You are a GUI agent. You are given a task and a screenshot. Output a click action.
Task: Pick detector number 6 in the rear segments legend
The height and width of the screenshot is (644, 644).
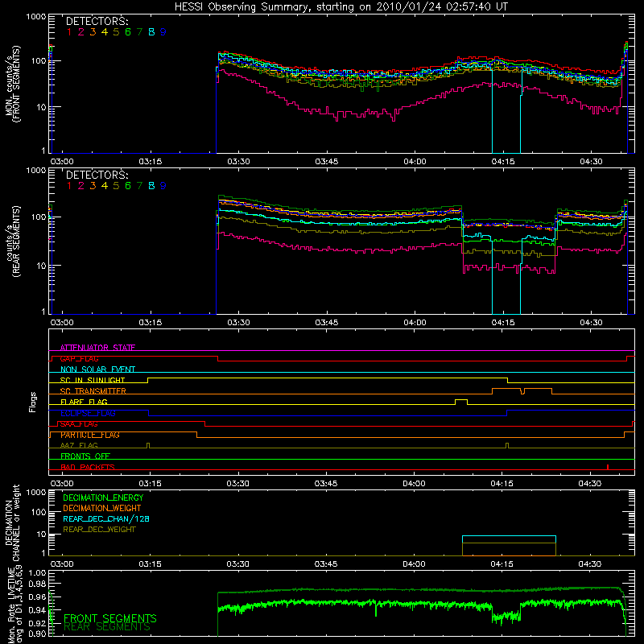coord(128,186)
